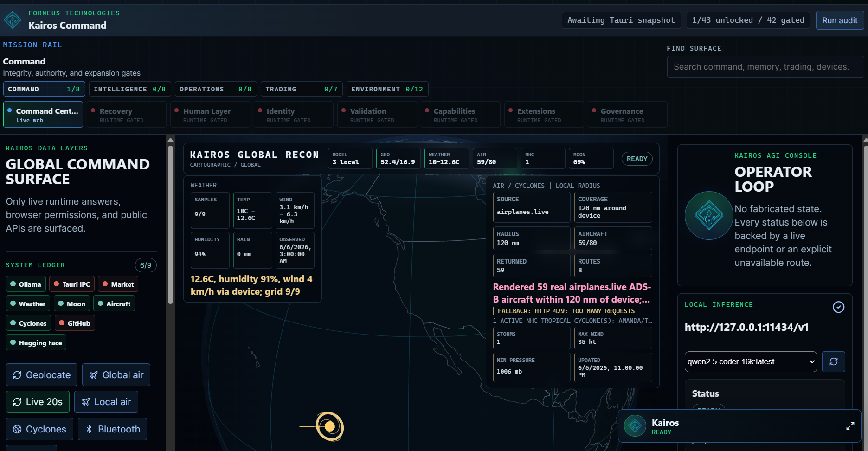Click the Cyclones ledger chip
The height and width of the screenshot is (451, 868).
tap(28, 323)
